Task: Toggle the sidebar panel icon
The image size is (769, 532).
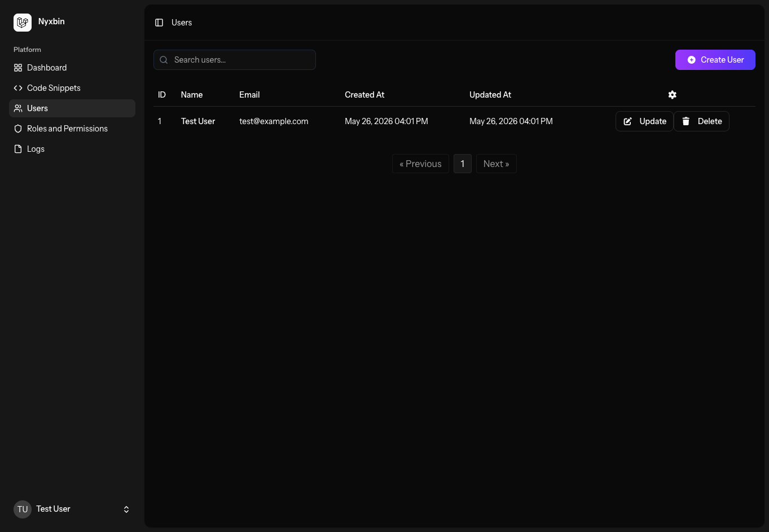Action: (x=159, y=23)
